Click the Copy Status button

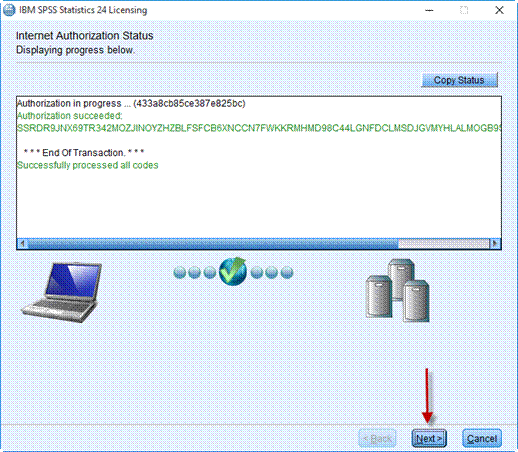click(x=459, y=80)
